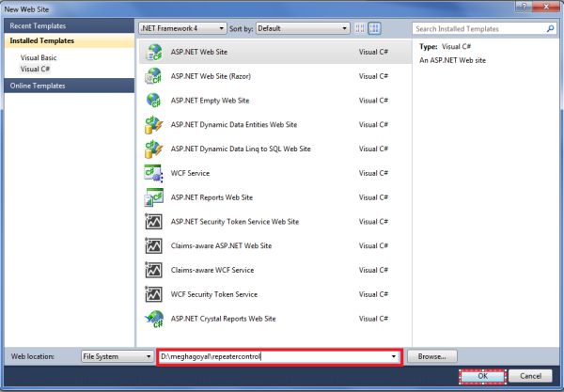Open the .NET Framework 4 dropdown
The image size is (564, 392).
coord(182,28)
